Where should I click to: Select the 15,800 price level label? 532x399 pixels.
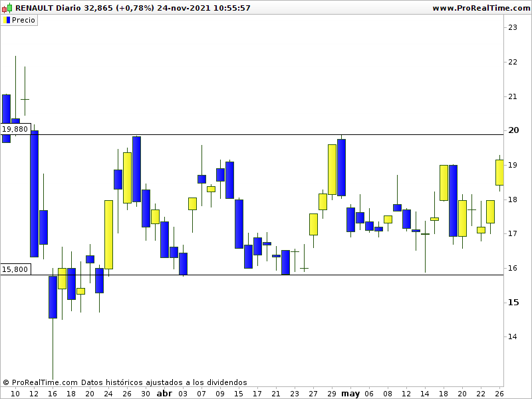pos(15,269)
